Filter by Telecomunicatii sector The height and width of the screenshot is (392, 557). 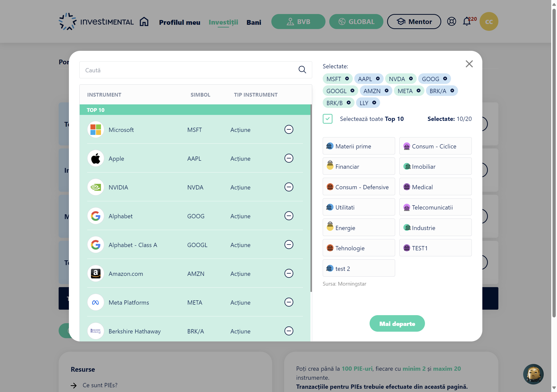click(435, 207)
